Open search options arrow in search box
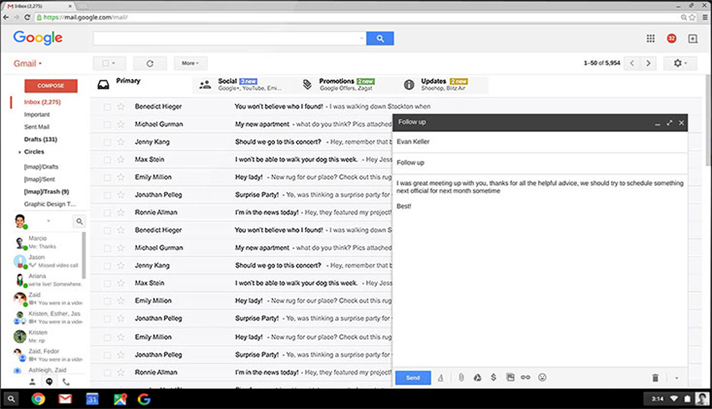712x409 pixels. click(x=361, y=38)
